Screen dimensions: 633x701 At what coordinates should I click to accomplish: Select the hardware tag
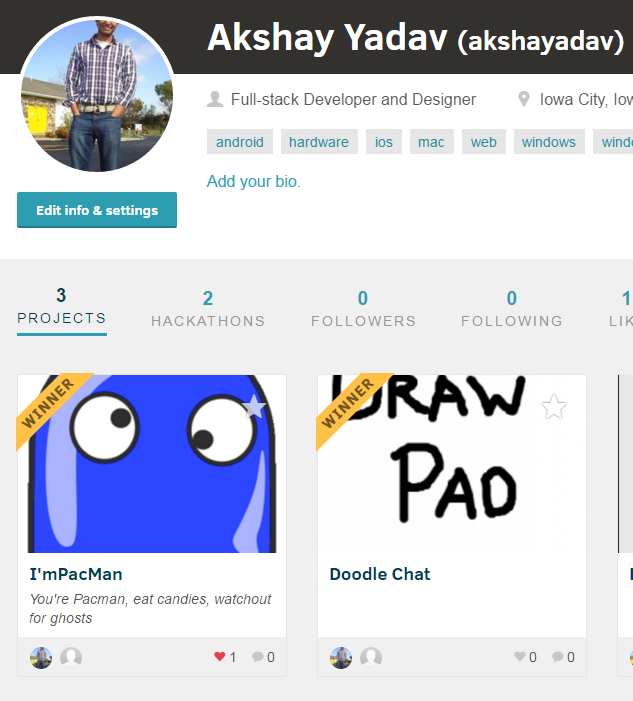[319, 142]
